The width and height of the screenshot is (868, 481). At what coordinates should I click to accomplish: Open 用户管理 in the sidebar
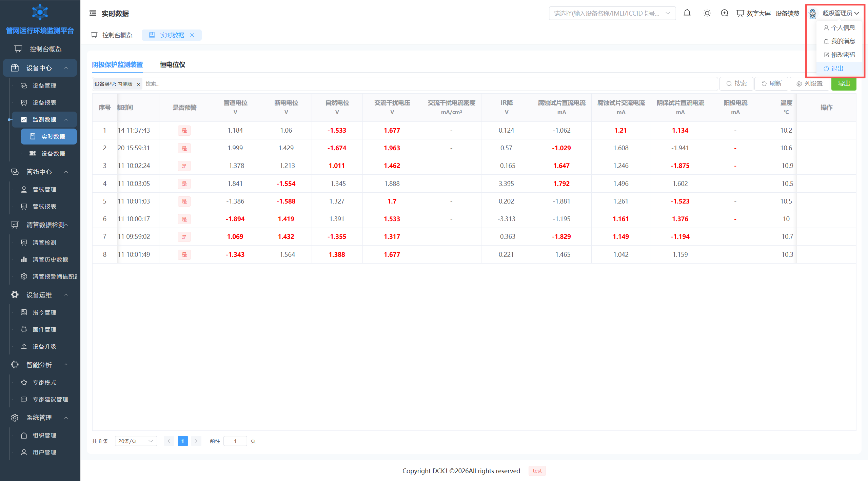coord(44,452)
